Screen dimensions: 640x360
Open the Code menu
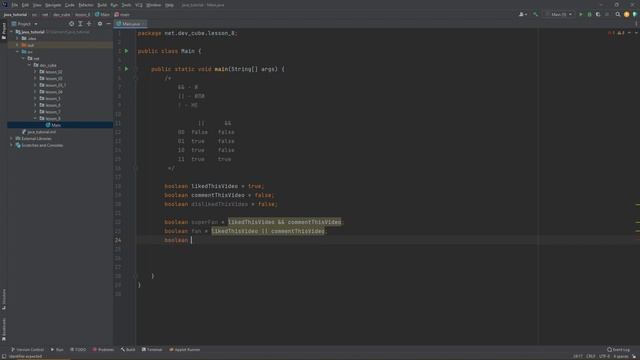(70, 5)
